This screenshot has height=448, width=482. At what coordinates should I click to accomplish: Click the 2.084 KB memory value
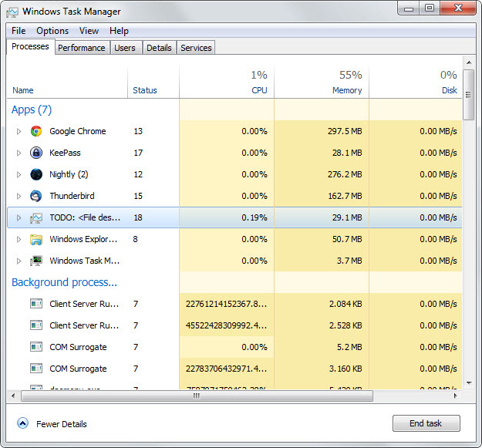point(345,304)
